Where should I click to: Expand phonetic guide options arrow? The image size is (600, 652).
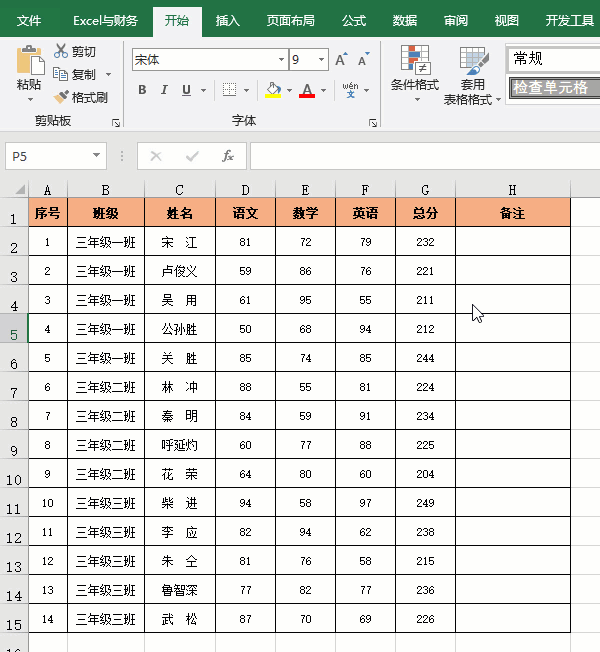click(x=367, y=90)
